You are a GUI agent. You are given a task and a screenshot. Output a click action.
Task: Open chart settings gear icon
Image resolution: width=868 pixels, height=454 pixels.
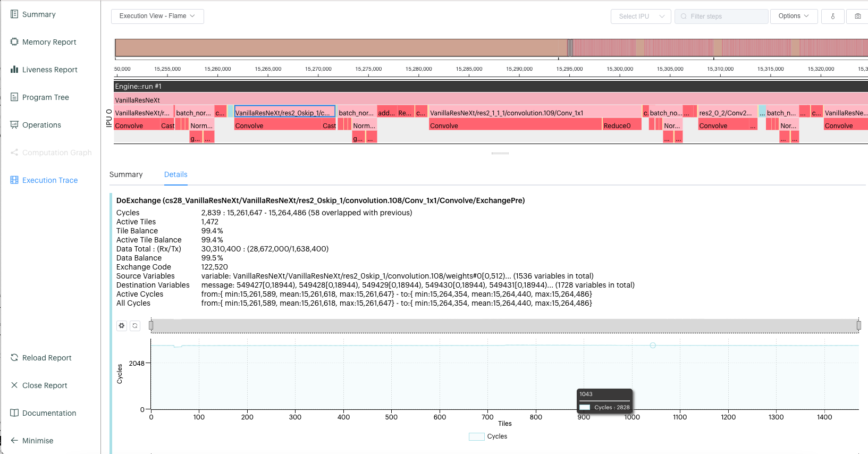(x=122, y=326)
